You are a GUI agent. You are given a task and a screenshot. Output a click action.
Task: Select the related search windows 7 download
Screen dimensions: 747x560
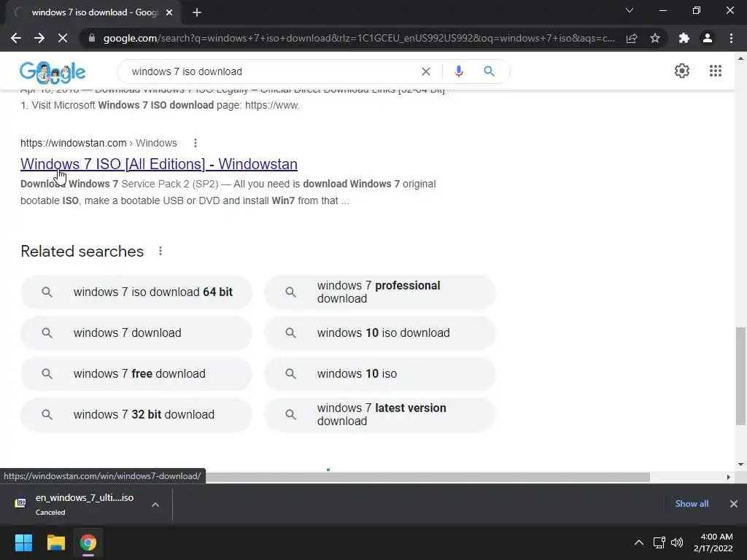click(136, 332)
